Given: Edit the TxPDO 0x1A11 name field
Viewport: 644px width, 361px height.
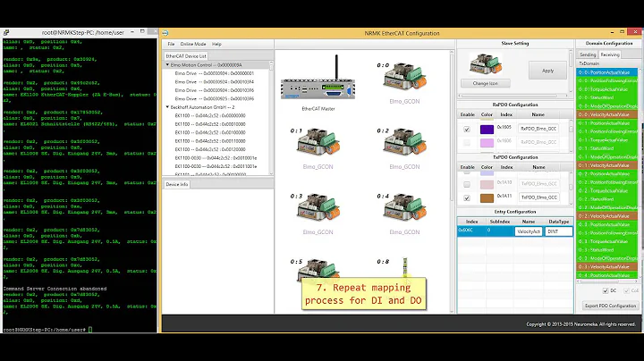Looking at the screenshot, I should tap(538, 197).
